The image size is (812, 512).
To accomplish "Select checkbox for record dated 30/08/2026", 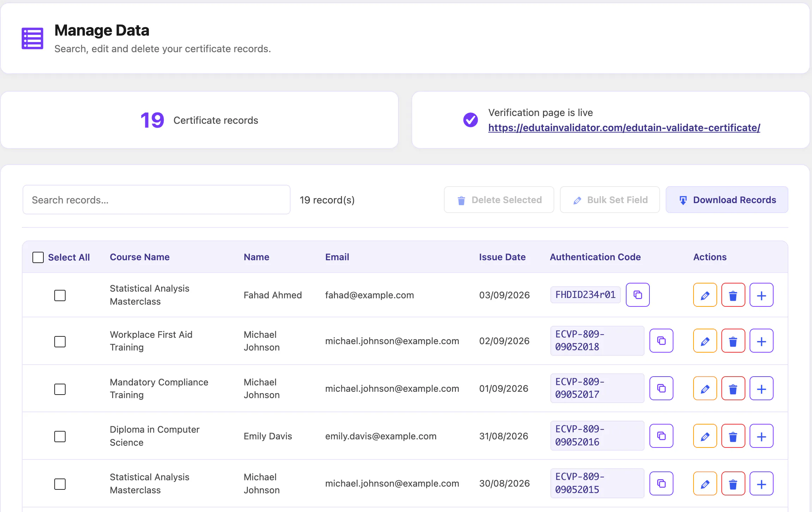I will 60,484.
